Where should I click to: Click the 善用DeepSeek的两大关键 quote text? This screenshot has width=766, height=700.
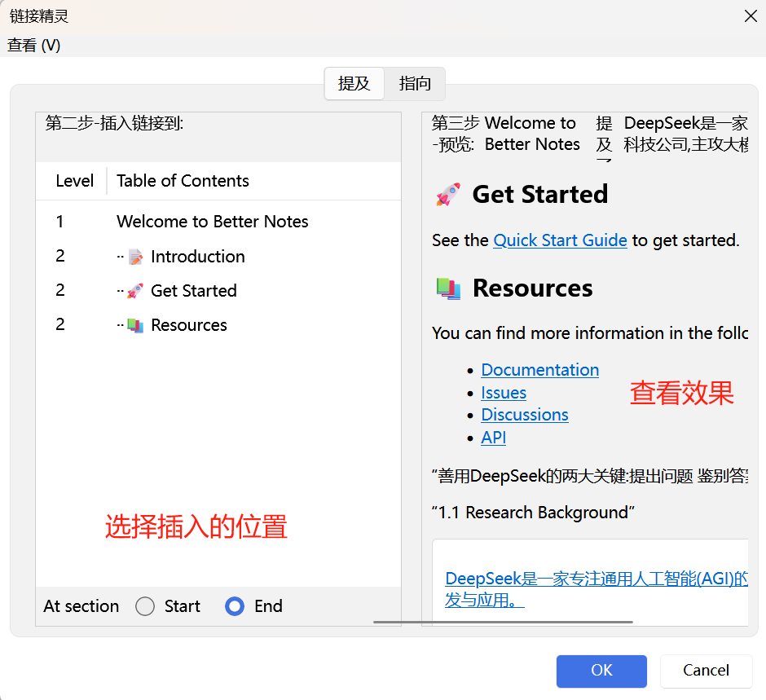[590, 476]
